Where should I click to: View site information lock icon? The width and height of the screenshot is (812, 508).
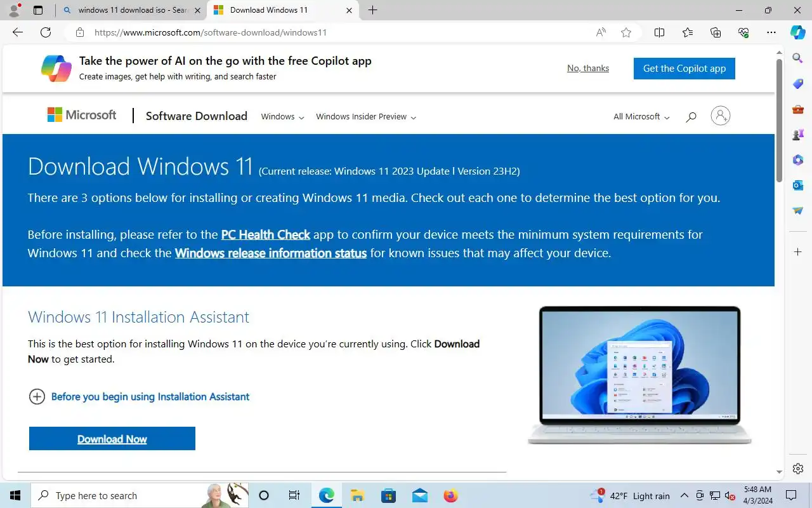tap(79, 32)
